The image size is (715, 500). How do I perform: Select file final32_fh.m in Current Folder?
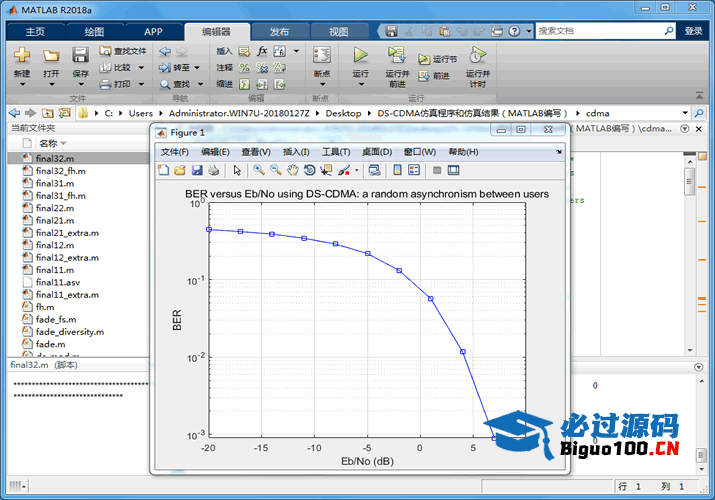pyautogui.click(x=61, y=171)
